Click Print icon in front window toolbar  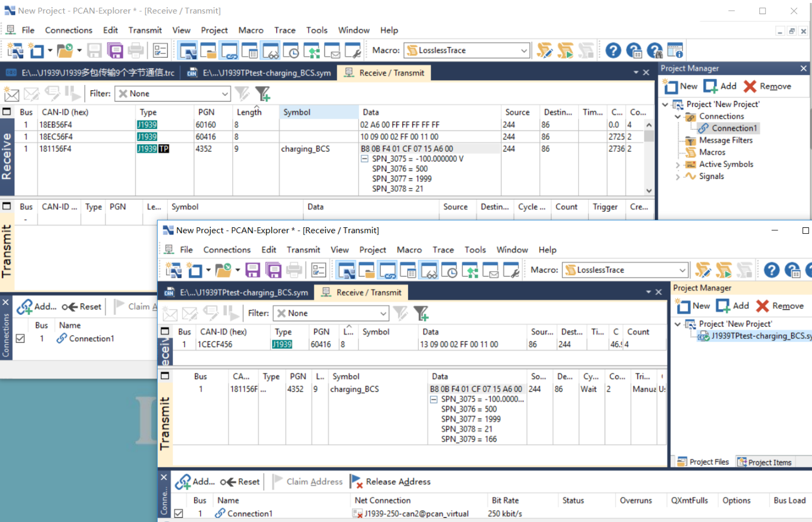(x=294, y=270)
